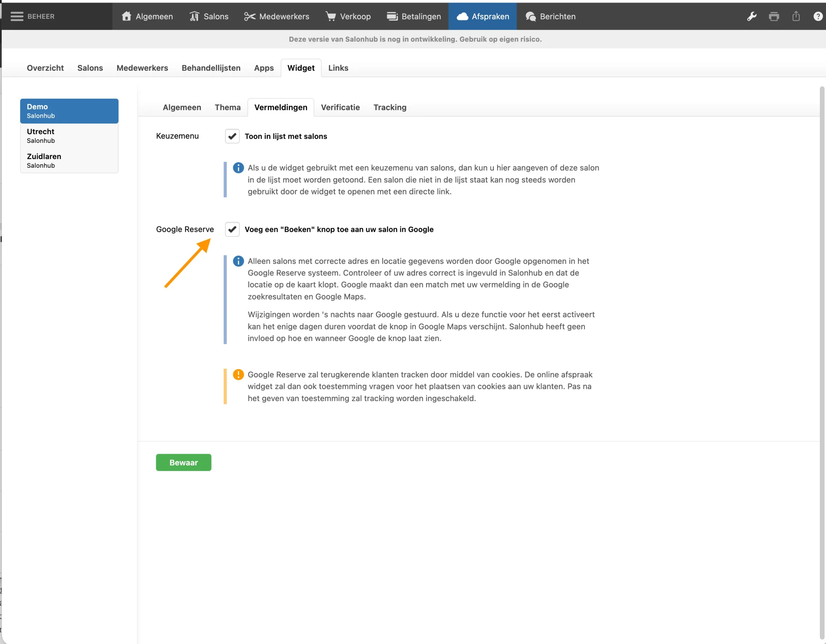Image resolution: width=826 pixels, height=644 pixels.
Task: Select the Utrecht salon in sidebar
Action: (x=69, y=136)
